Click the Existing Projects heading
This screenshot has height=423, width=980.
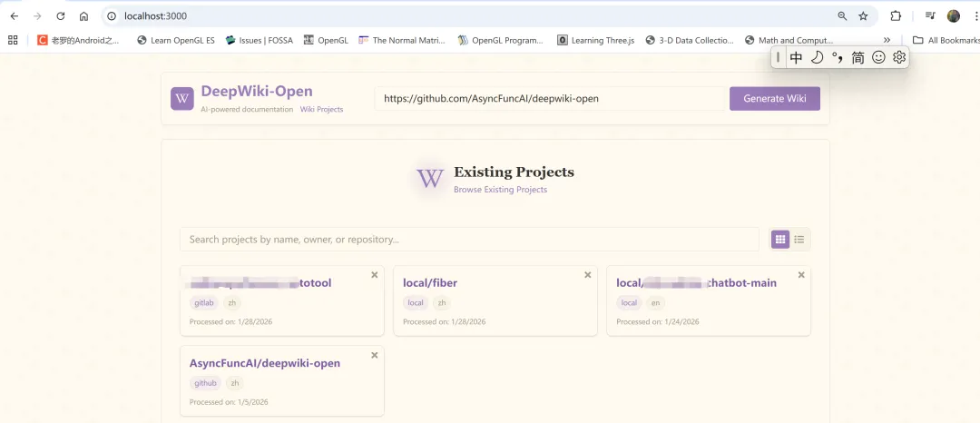(514, 172)
